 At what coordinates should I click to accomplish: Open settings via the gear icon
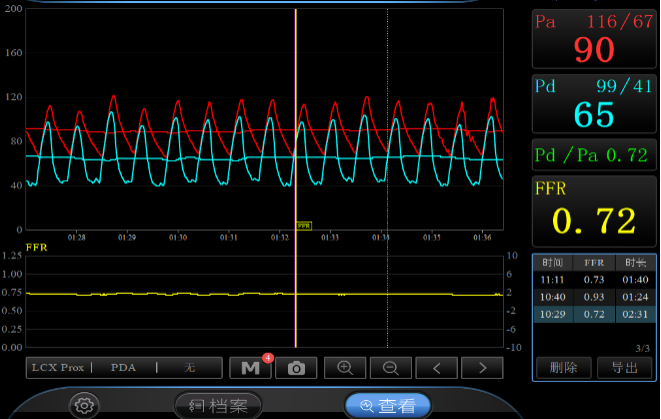[84, 405]
